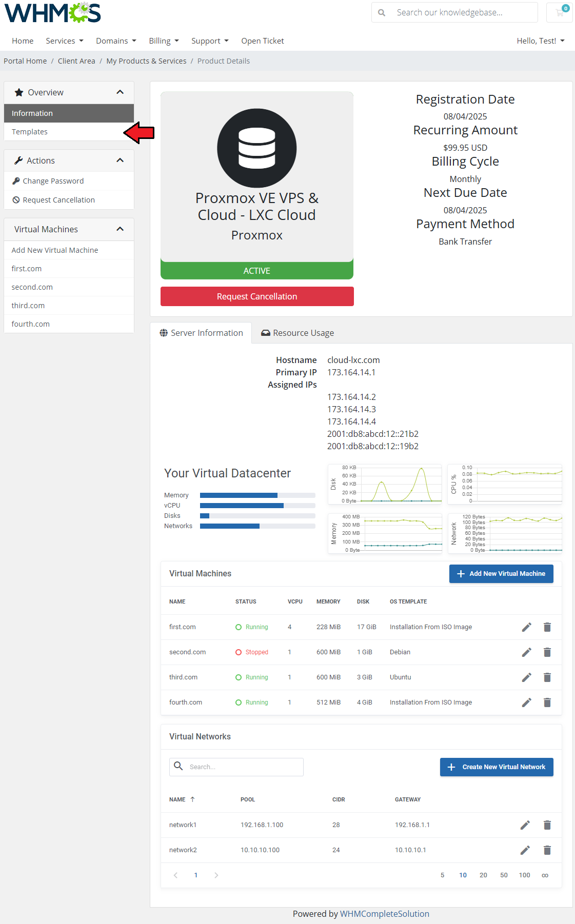Viewport: 575px width, 924px height.
Task: Click the Memory usage progress bar
Action: (257, 495)
